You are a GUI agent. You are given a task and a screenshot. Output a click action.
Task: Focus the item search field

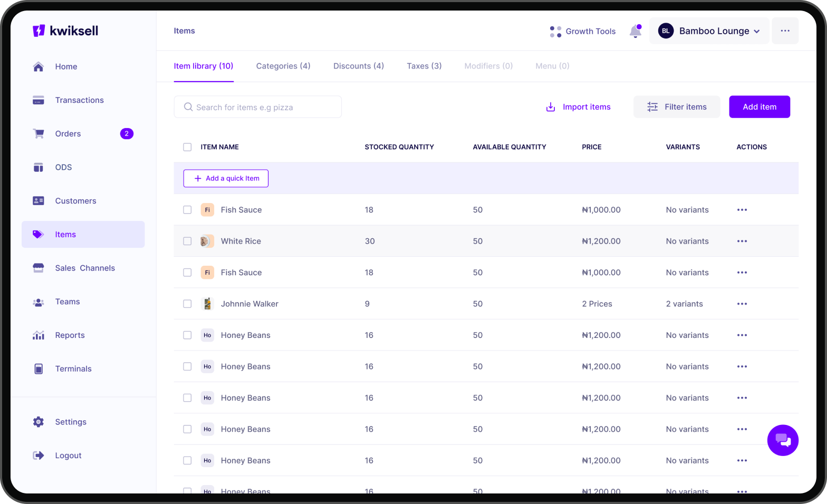[x=258, y=107]
